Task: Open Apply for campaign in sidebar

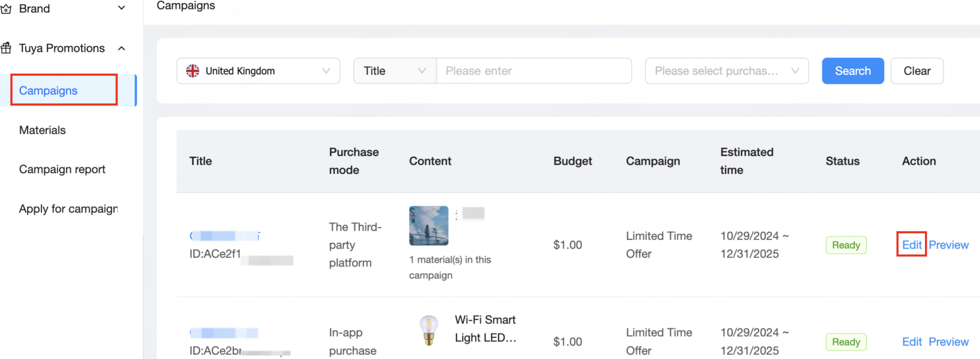Action: (68, 208)
